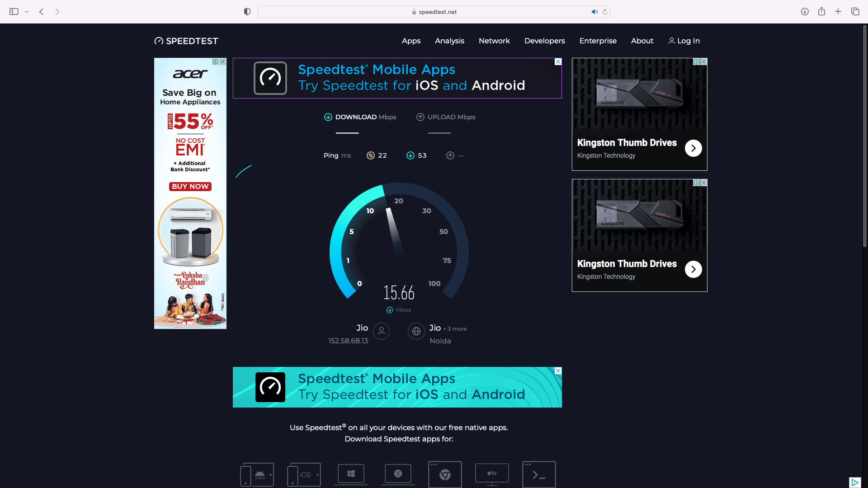Select the Chrome extension app icon
This screenshot has height=488, width=868.
pyautogui.click(x=445, y=474)
